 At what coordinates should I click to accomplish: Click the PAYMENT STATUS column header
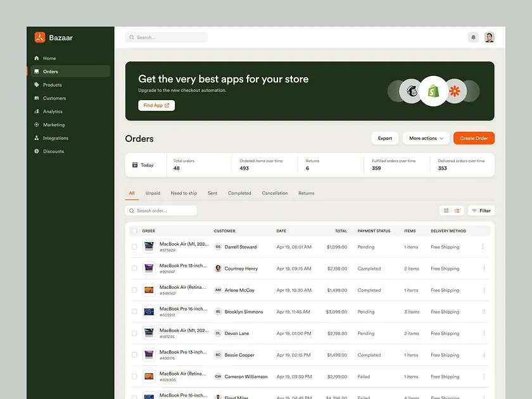click(x=374, y=231)
